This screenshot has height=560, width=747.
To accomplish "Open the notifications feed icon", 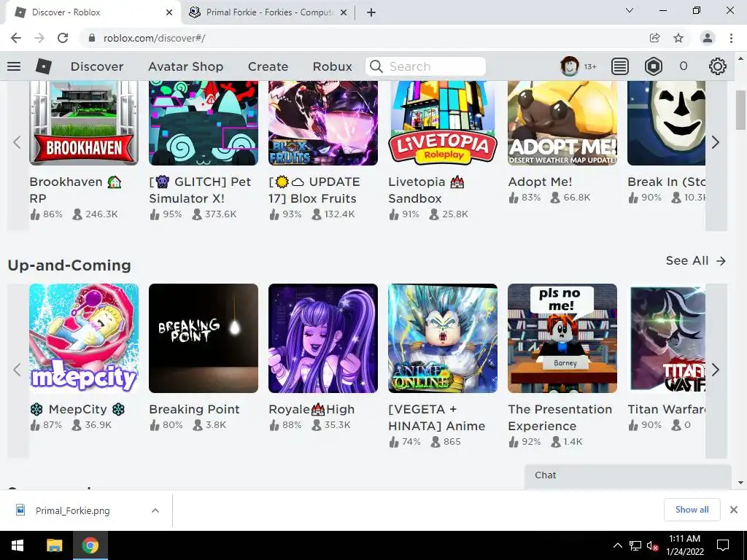I will [620, 66].
